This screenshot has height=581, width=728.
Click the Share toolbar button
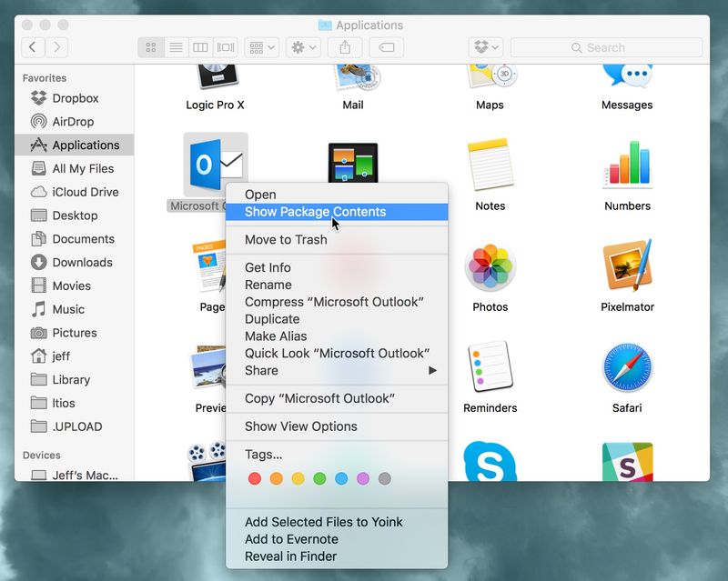coord(345,47)
